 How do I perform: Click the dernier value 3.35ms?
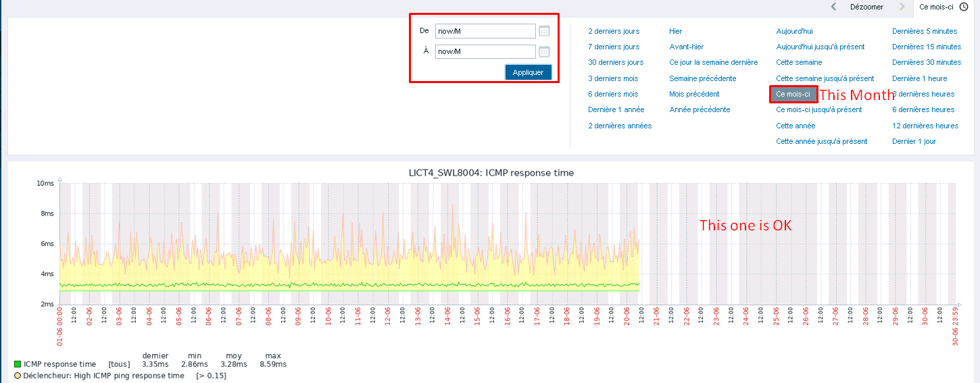(x=155, y=364)
